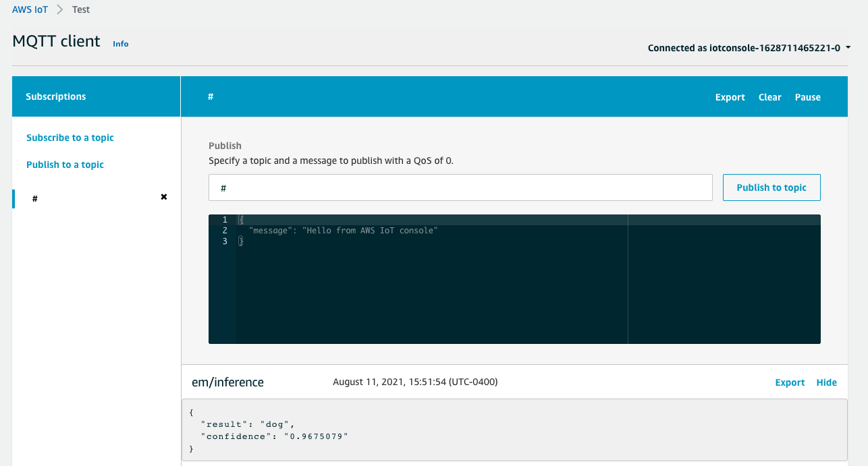
Task: Click Export in the blue header bar
Action: [x=730, y=97]
